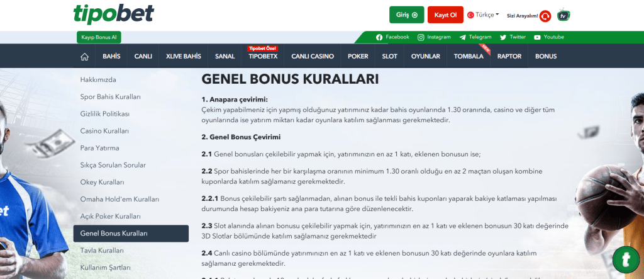
Task: Open the Instagram social link
Action: coord(434,37)
